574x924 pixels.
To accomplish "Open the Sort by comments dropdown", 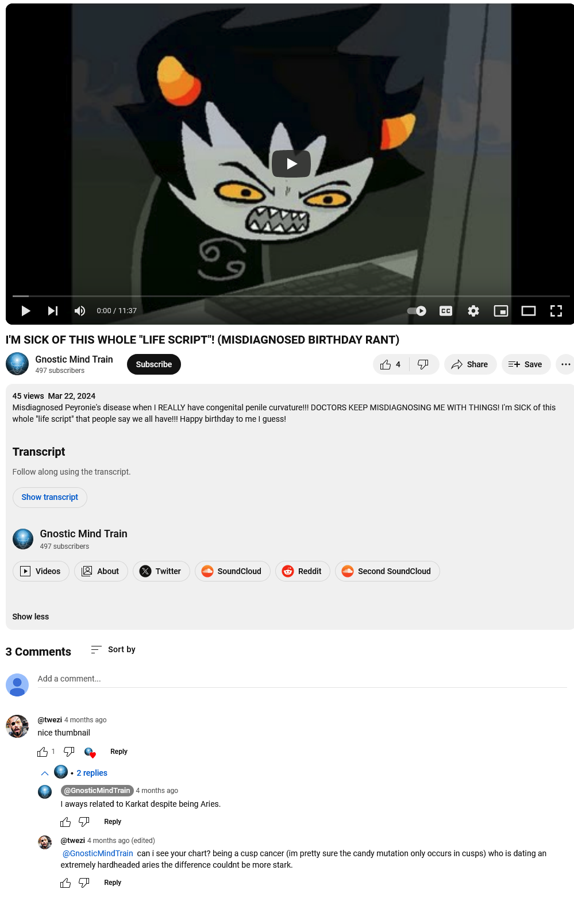I will [113, 649].
